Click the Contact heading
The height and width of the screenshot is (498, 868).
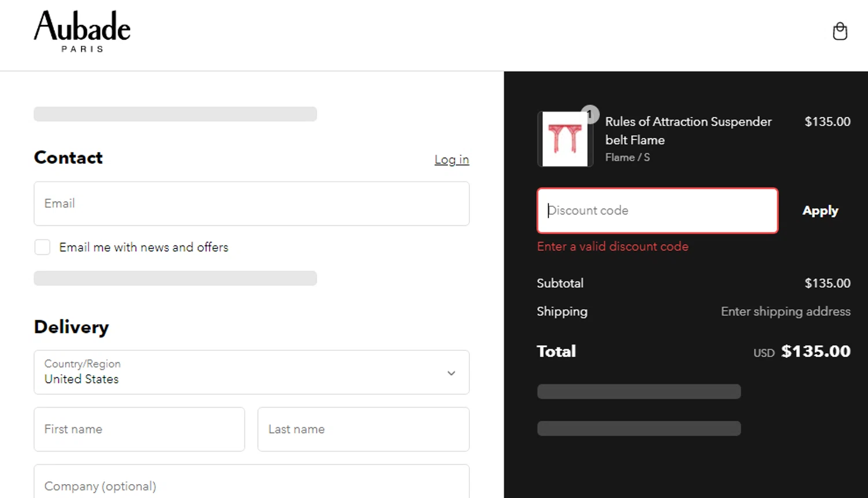pos(68,158)
